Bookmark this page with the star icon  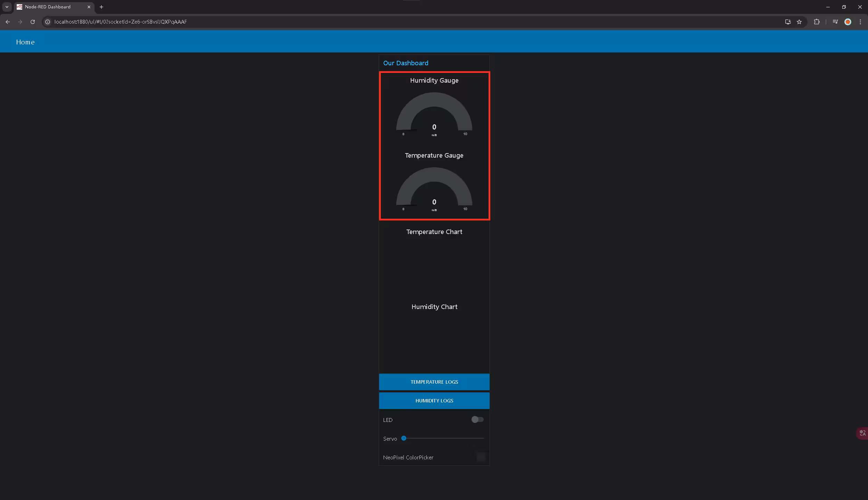(799, 22)
